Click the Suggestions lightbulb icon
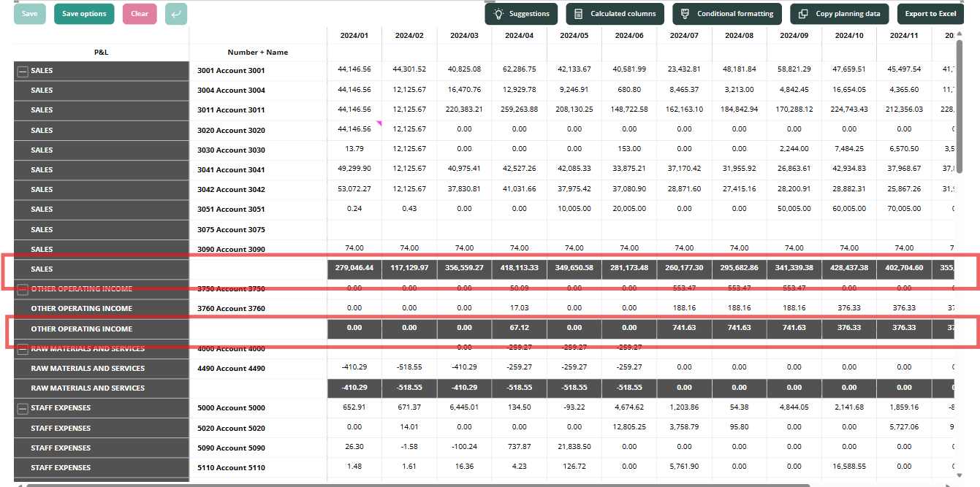980x487 pixels. pyautogui.click(x=498, y=14)
